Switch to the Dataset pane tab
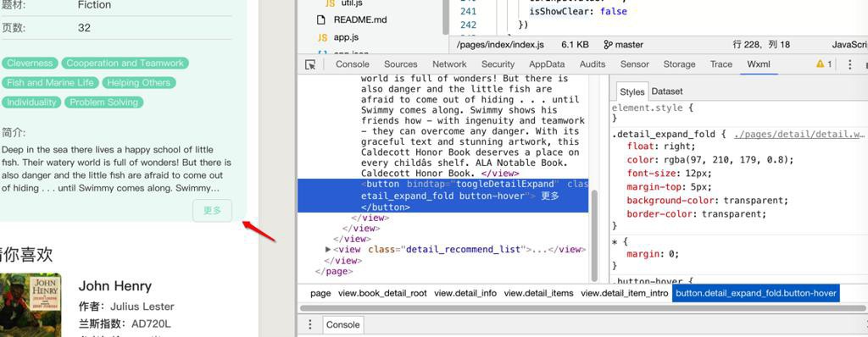Screen dimensions: 868x337 point(667,91)
